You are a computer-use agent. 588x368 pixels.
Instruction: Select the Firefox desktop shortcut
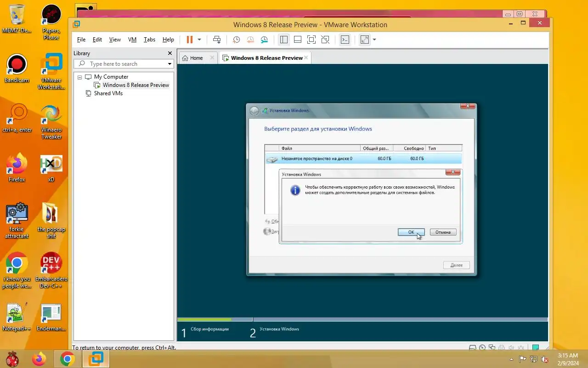coord(17,168)
